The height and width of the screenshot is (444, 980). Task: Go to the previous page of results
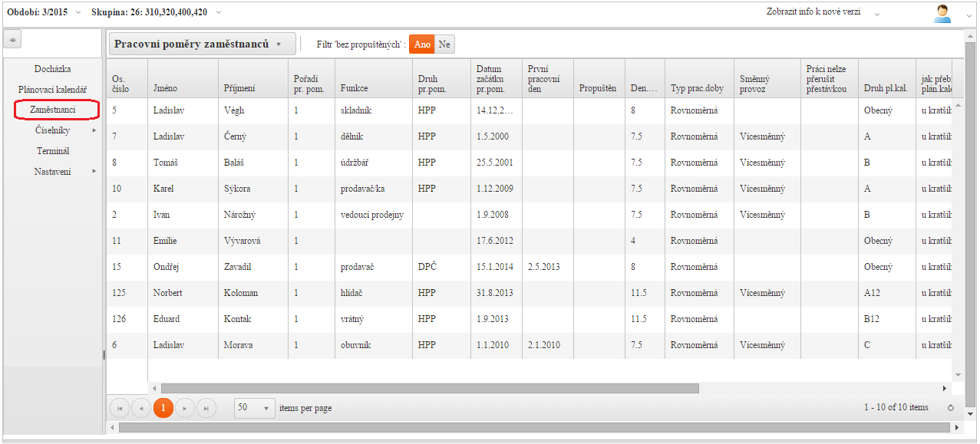[141, 408]
